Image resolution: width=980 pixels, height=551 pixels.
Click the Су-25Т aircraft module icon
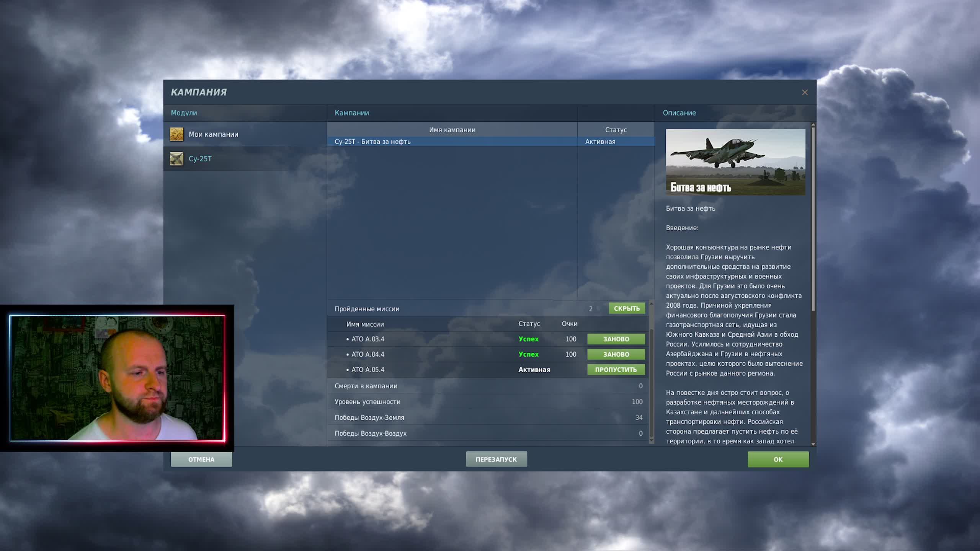click(176, 159)
